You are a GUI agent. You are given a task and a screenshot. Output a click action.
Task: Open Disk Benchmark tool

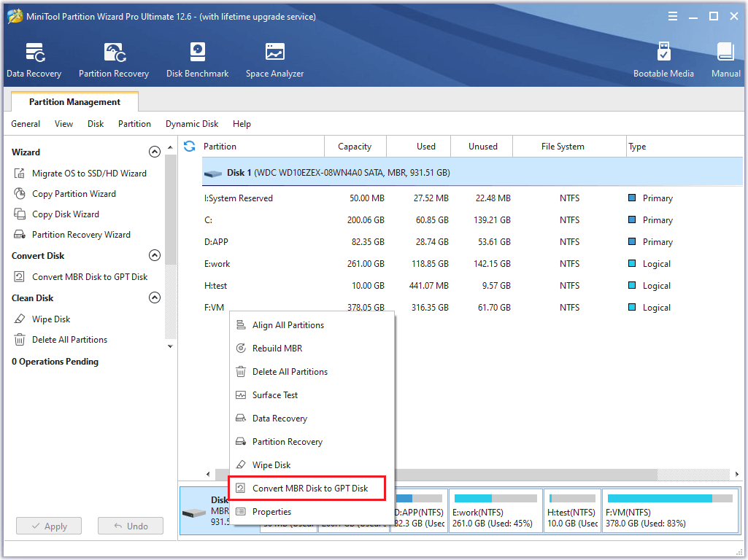[197, 60]
